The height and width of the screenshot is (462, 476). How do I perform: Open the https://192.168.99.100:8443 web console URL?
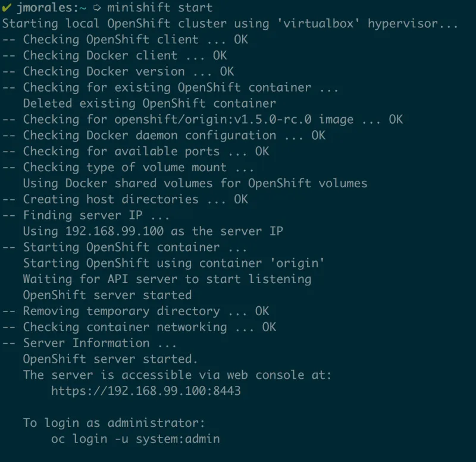(146, 391)
